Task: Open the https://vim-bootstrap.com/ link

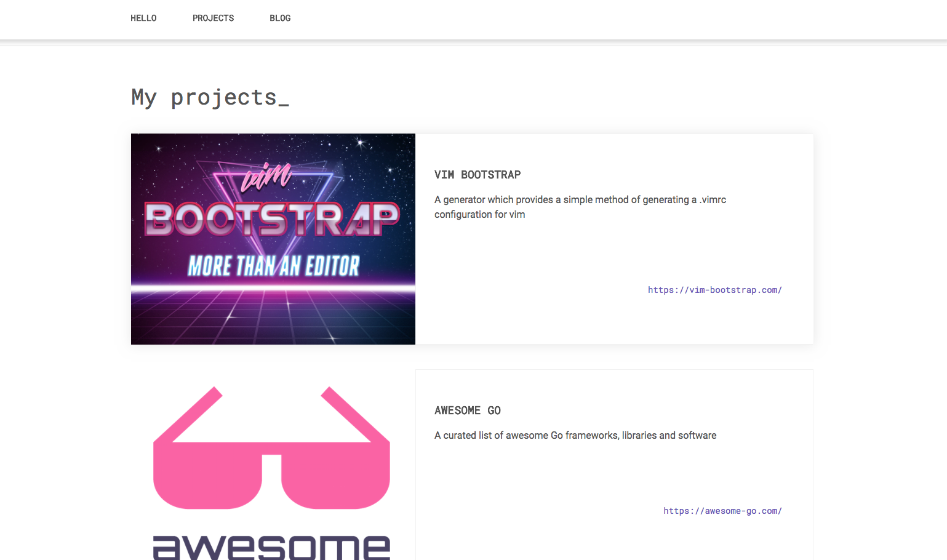Action: coord(714,290)
